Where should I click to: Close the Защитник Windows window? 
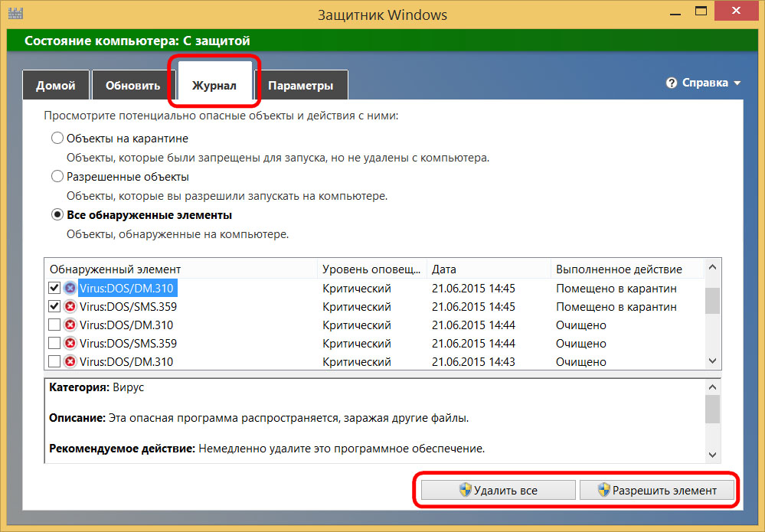pos(736,11)
